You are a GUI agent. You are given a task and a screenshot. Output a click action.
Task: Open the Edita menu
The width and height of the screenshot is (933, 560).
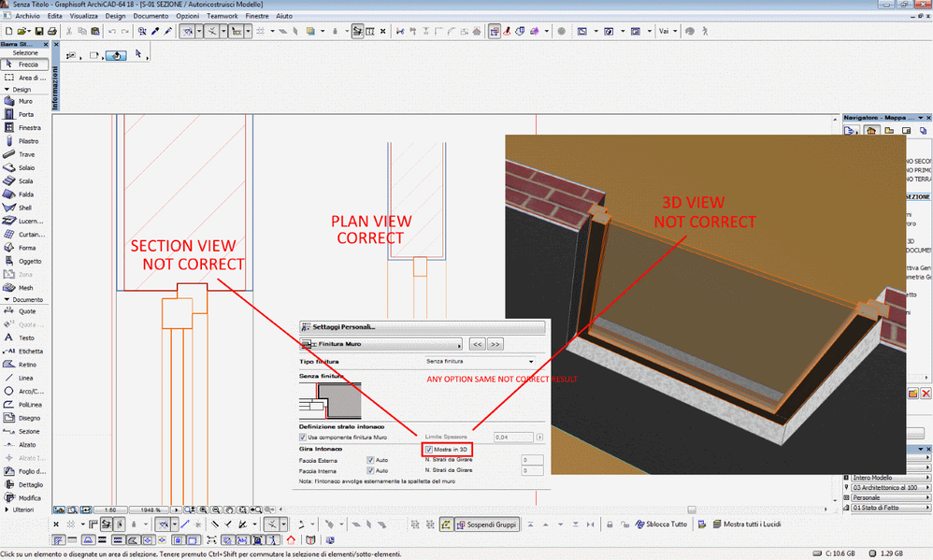54,16
